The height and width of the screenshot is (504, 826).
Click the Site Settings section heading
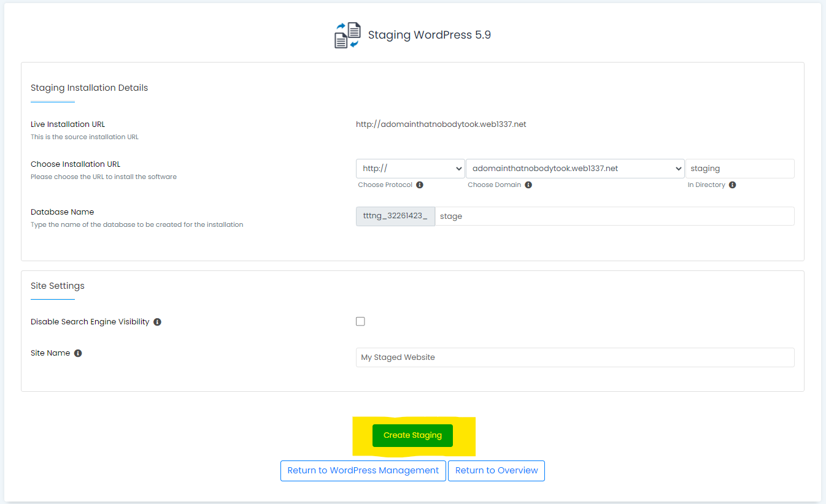coord(58,286)
